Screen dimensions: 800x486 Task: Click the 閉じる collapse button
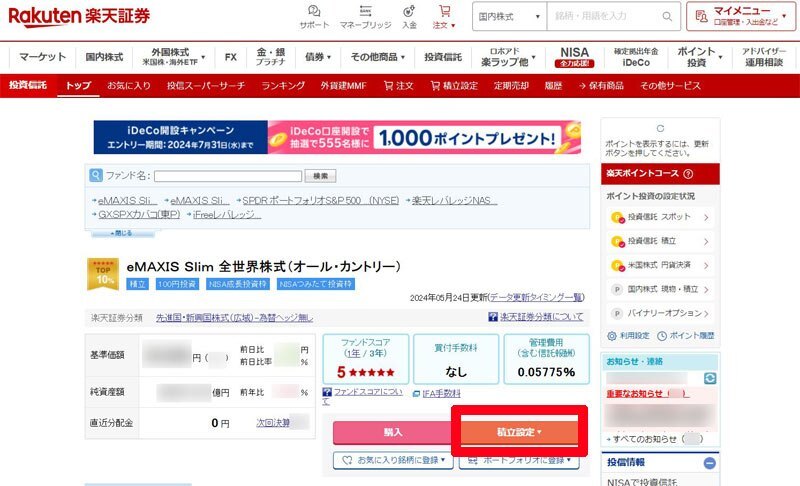pyautogui.click(x=122, y=233)
